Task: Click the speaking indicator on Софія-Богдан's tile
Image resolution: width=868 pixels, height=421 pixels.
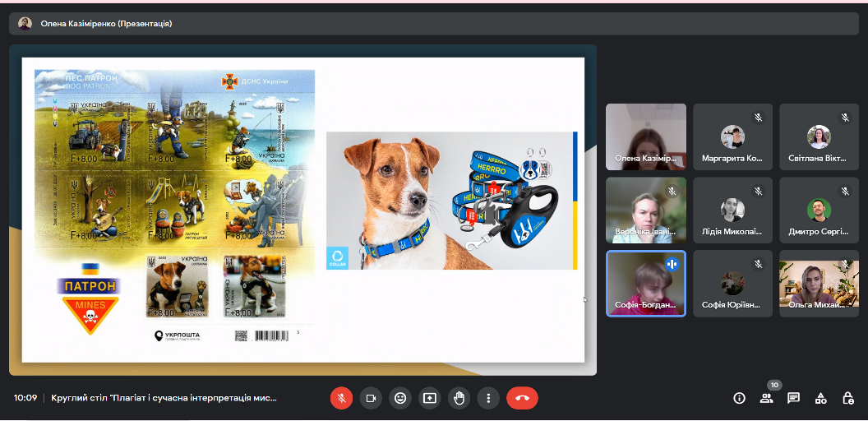Action: click(672, 264)
